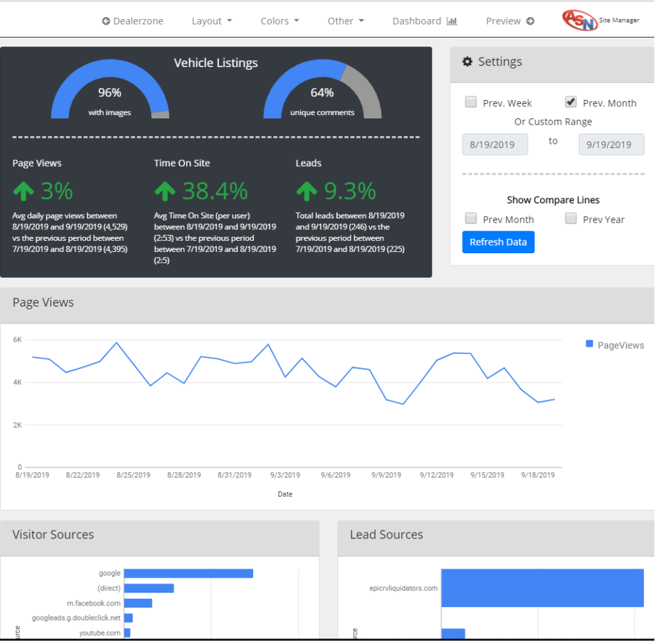Viewport: 657px width, 644px height.
Task: Expand the Colors dropdown
Action: click(279, 21)
